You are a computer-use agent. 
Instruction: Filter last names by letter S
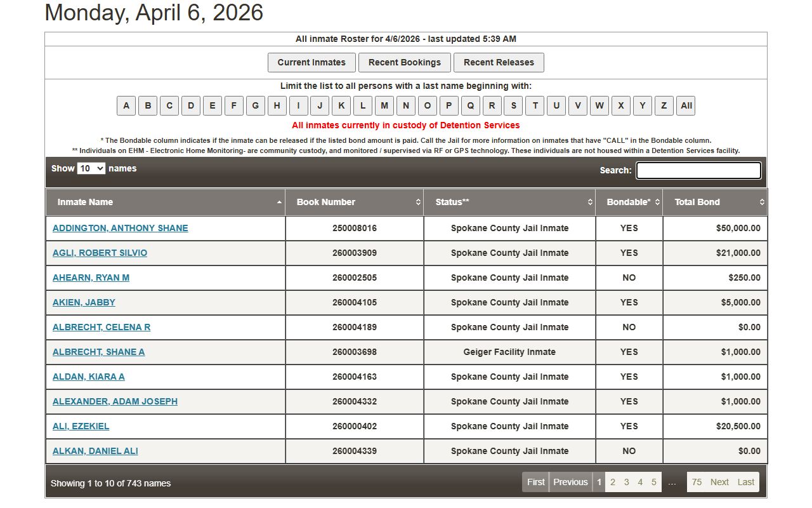click(514, 105)
